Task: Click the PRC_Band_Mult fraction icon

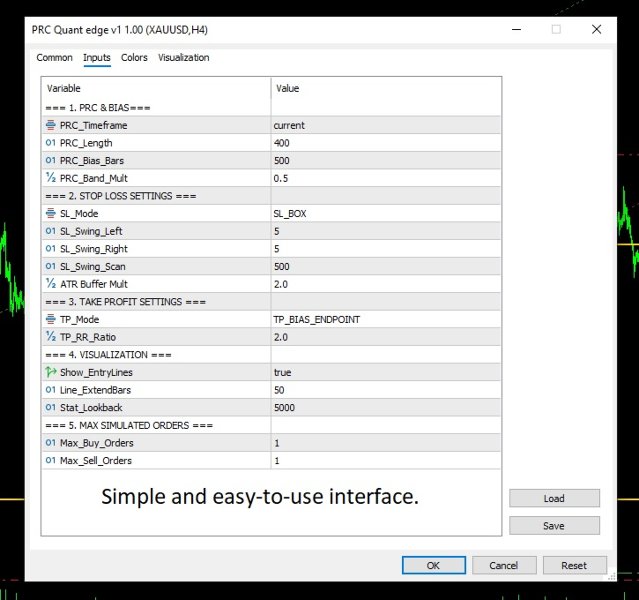Action: point(50,178)
